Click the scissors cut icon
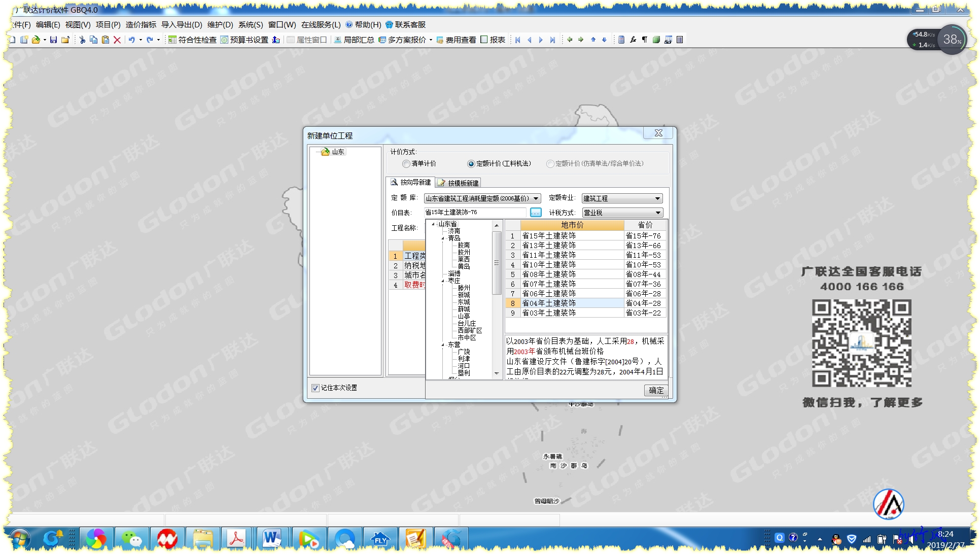This screenshot has width=980, height=554. [x=82, y=40]
